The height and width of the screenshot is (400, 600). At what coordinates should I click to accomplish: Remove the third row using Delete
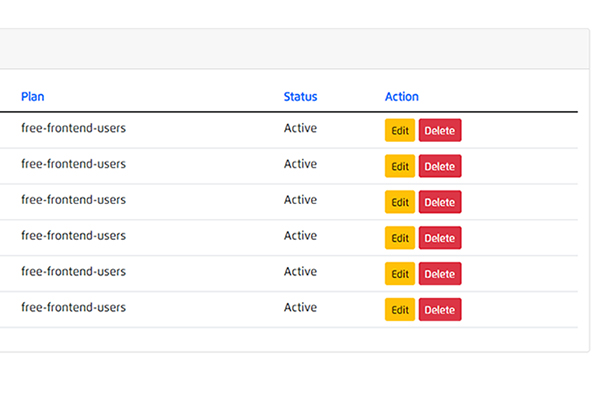pyautogui.click(x=440, y=202)
